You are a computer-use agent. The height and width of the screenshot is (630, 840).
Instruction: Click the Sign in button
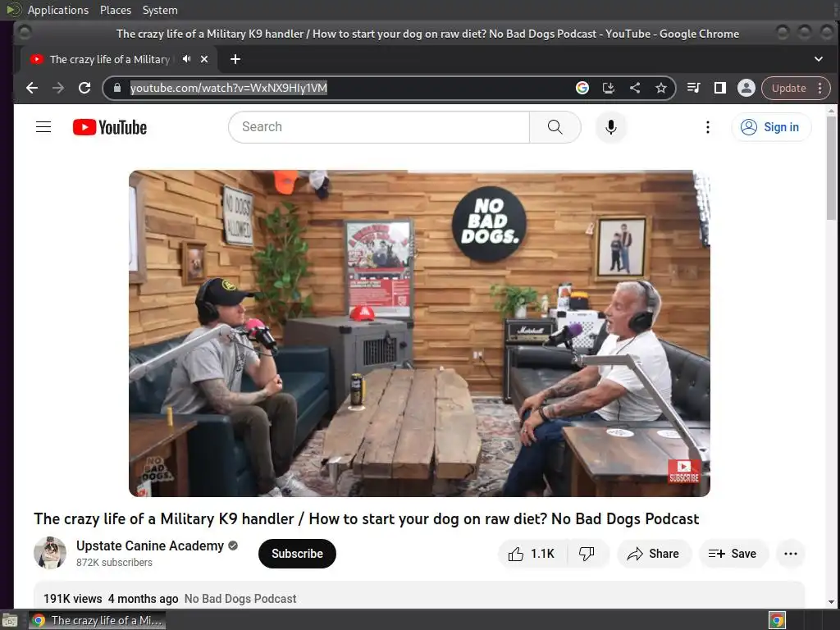point(771,127)
